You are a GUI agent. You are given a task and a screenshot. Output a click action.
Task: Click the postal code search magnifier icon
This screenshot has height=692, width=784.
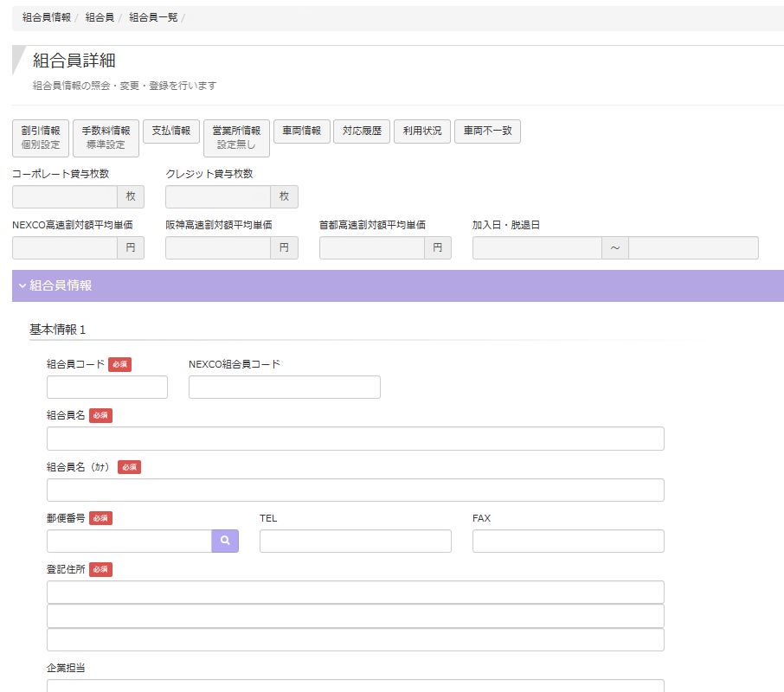click(225, 541)
